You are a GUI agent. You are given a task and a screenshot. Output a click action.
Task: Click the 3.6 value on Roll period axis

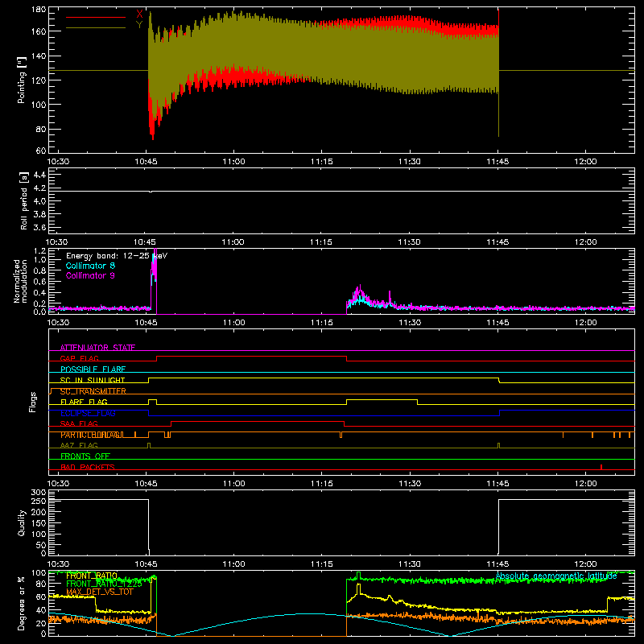click(39, 227)
